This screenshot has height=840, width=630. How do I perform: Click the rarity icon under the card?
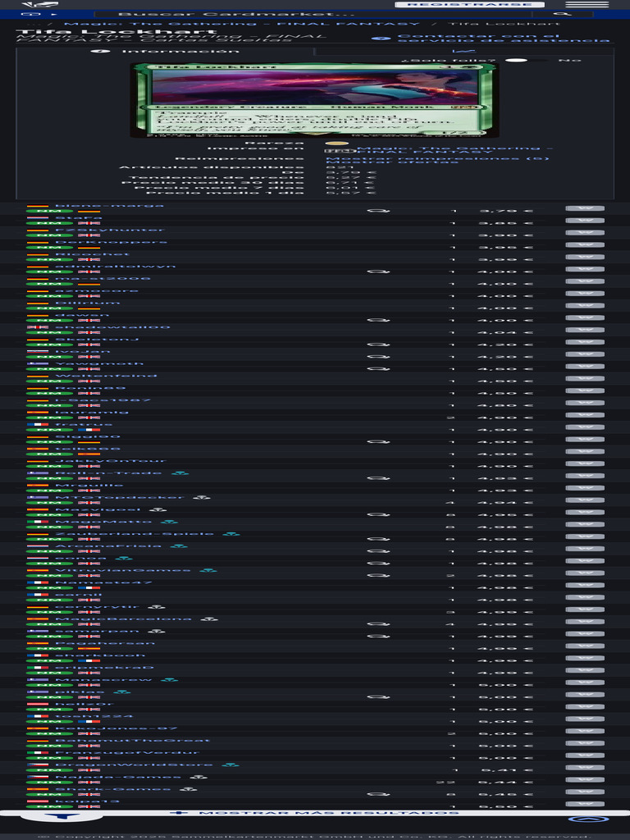[337, 143]
